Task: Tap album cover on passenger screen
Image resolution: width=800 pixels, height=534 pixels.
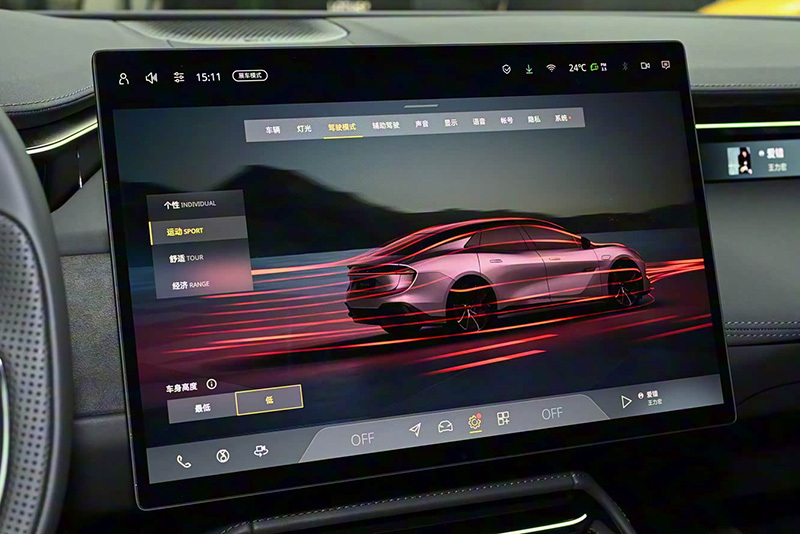Action: pos(740,161)
